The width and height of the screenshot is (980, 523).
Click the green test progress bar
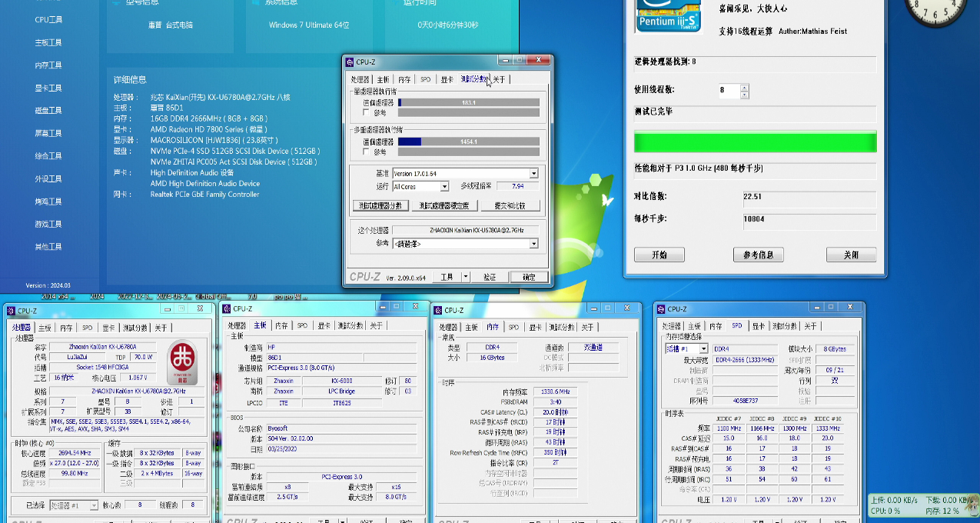coord(755,142)
